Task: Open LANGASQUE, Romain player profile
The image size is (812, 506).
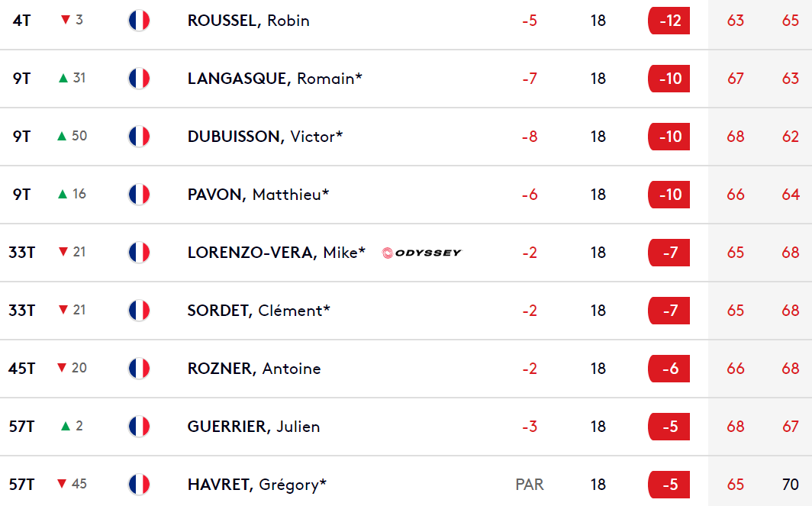Action: pyautogui.click(x=275, y=79)
